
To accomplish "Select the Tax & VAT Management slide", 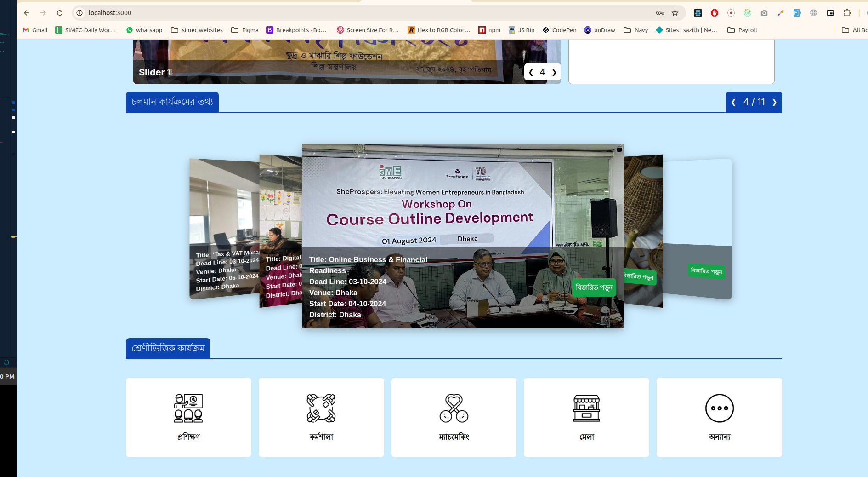I will coord(224,229).
